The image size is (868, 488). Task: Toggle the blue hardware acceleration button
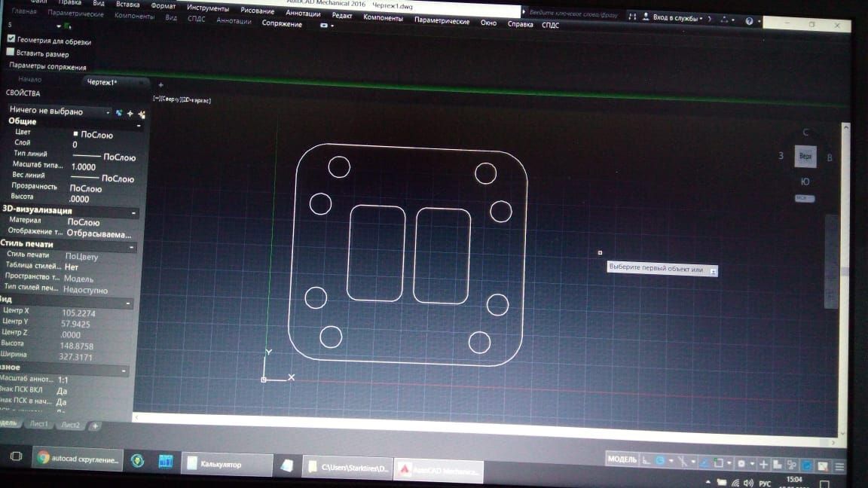807,465
